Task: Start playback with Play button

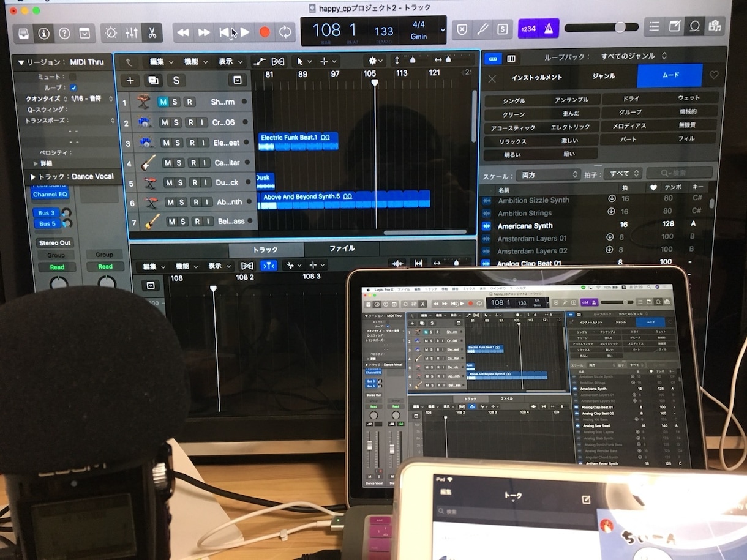Action: pos(245,32)
